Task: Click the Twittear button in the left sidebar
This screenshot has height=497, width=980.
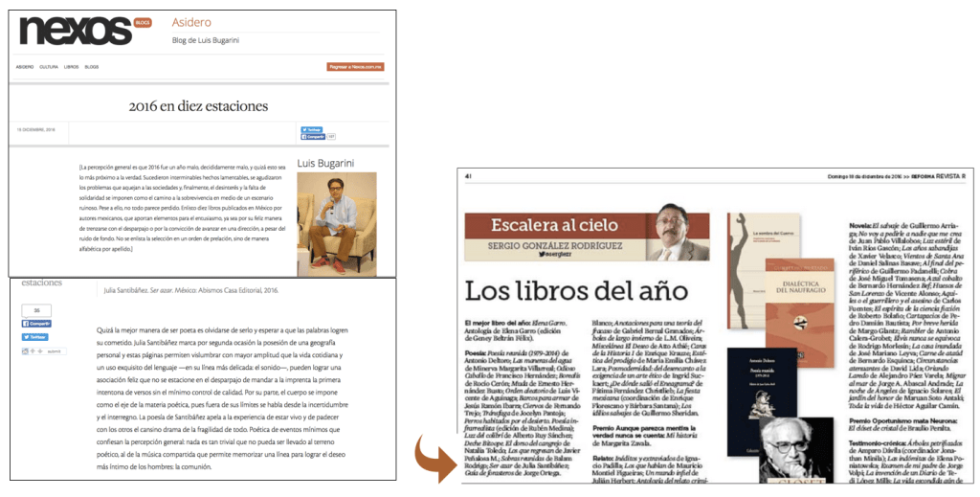Action: (x=35, y=337)
